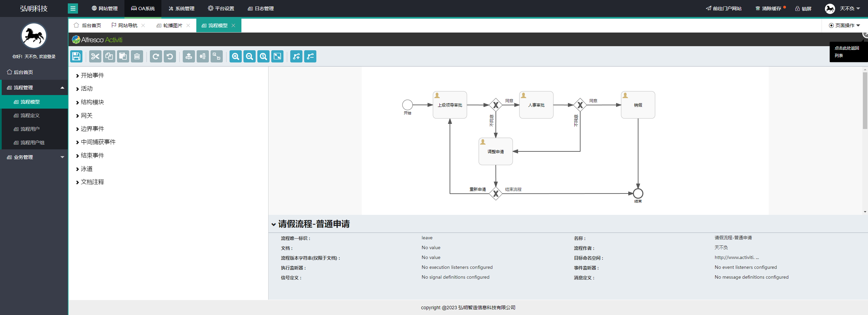Click the horse logo in sidebar
The width and height of the screenshot is (868, 315).
[34, 36]
